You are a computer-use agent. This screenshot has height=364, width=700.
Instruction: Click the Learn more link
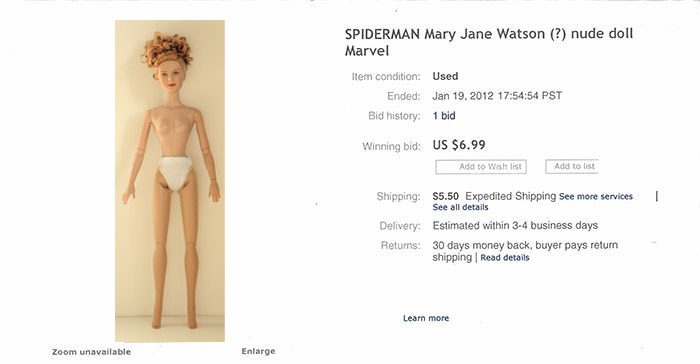point(426,318)
